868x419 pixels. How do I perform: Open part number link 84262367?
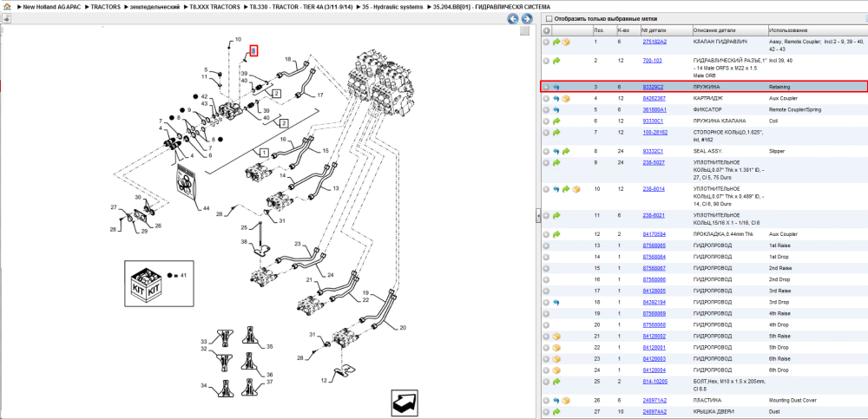(654, 99)
